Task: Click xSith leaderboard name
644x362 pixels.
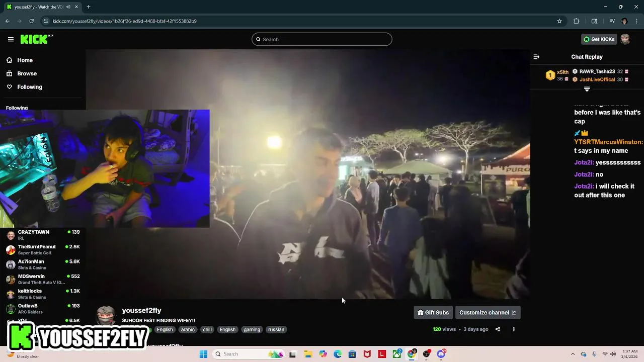Action: click(x=562, y=72)
